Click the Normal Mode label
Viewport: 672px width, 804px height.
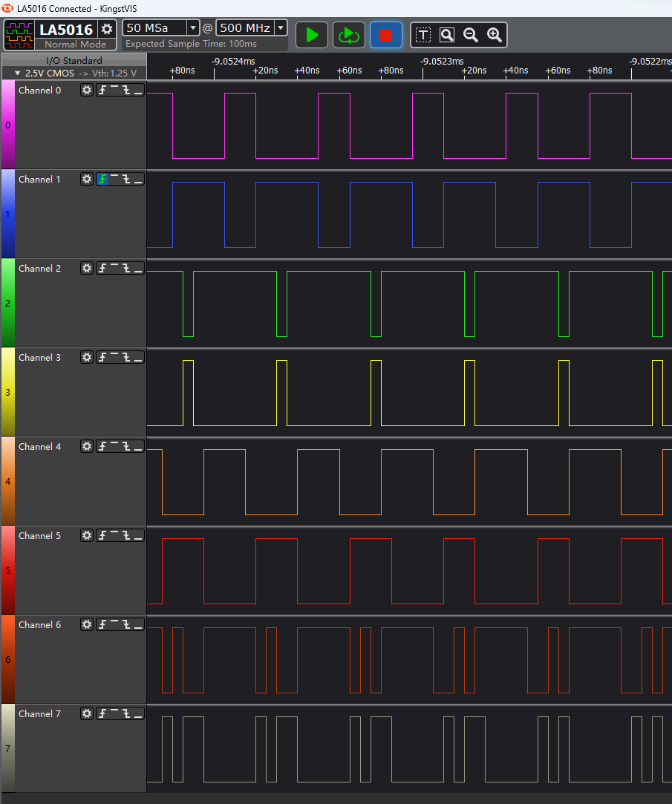click(75, 44)
